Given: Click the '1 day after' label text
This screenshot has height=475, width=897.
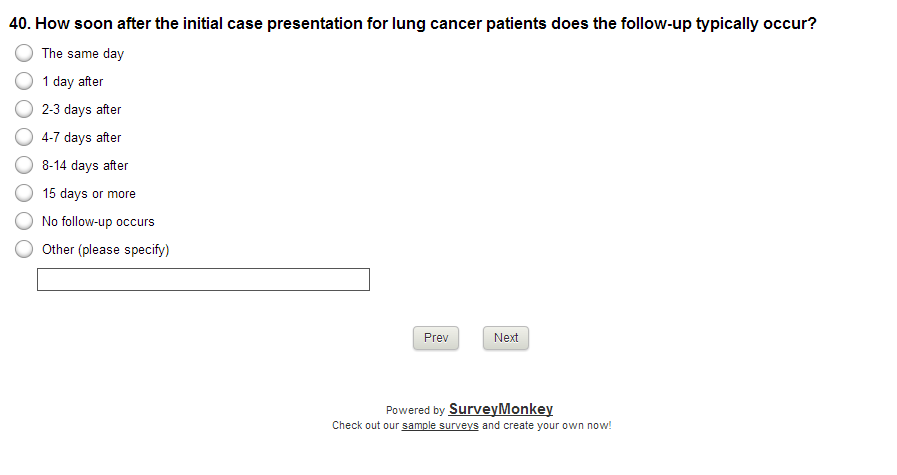Looking at the screenshot, I should pos(72,82).
